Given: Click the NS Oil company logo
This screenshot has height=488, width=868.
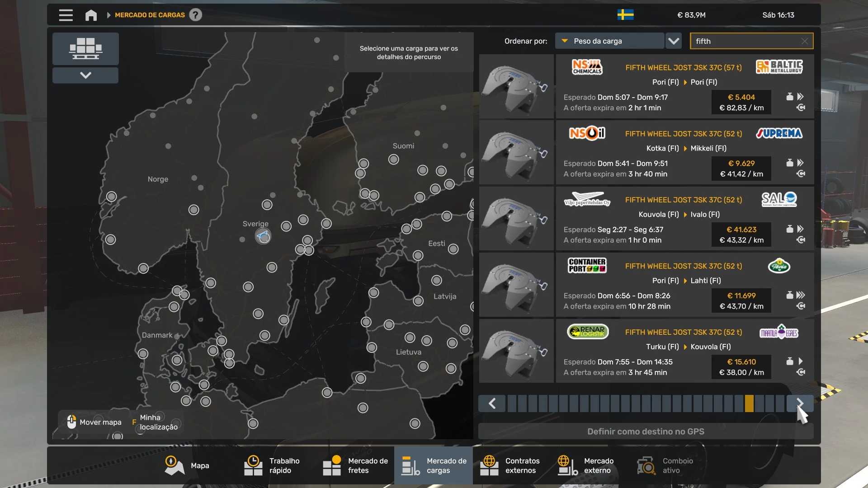Looking at the screenshot, I should tap(587, 133).
